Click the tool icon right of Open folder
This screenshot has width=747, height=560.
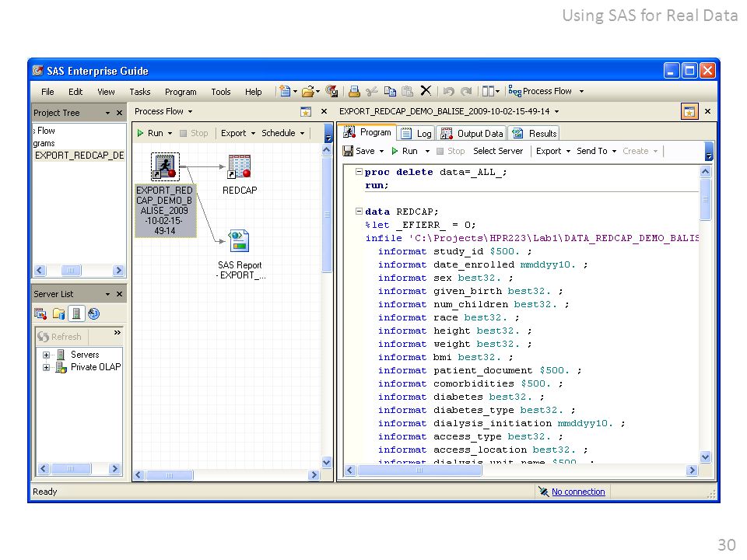(x=331, y=91)
